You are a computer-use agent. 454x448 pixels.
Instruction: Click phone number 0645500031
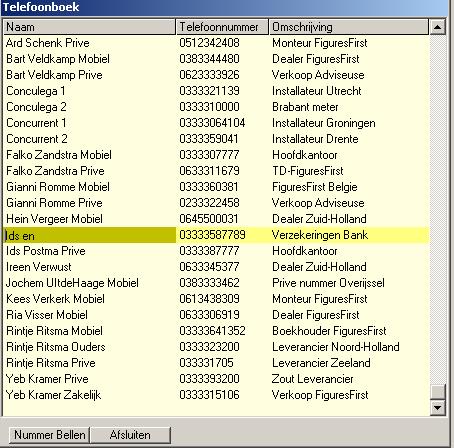pyautogui.click(x=209, y=219)
